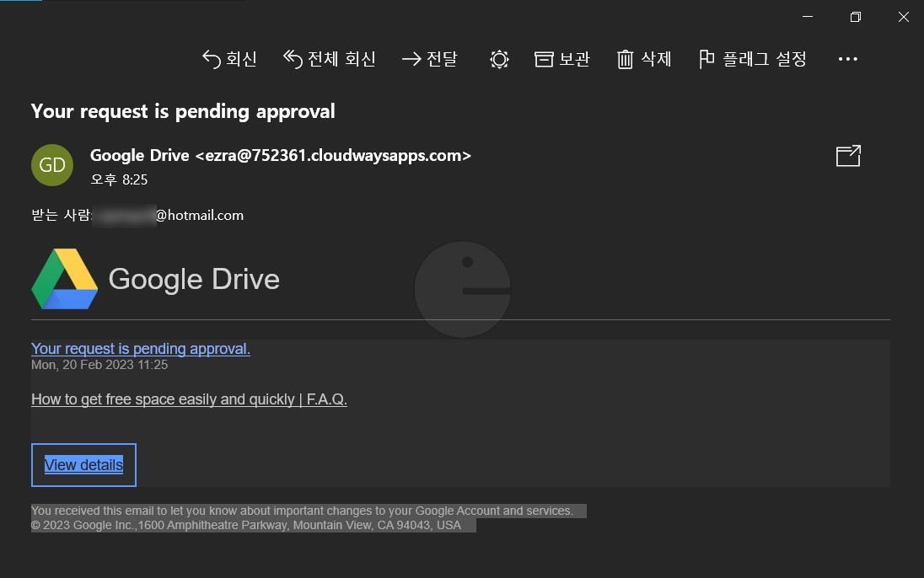Click sender address ezra@752361.cloudwaysapps.com
This screenshot has height=578, width=924.
333,156
